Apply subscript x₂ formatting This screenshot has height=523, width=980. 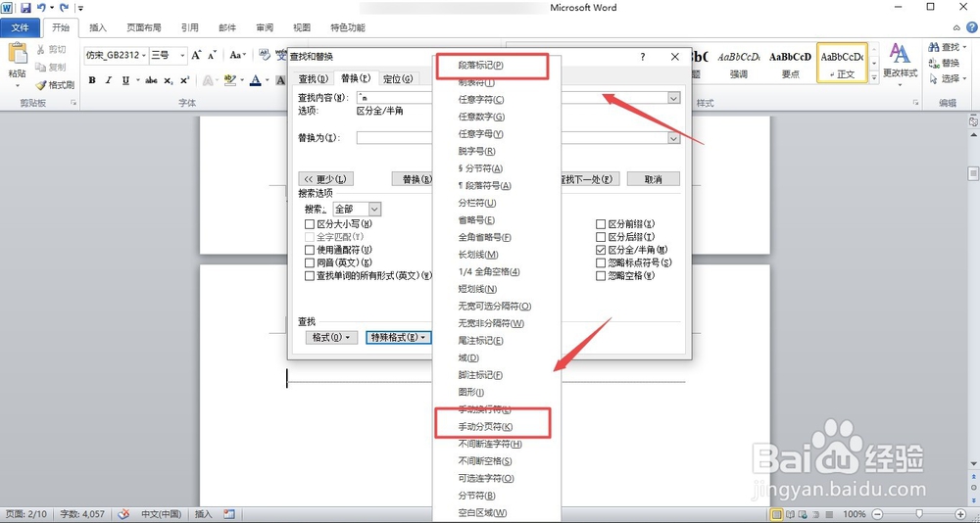coord(169,80)
